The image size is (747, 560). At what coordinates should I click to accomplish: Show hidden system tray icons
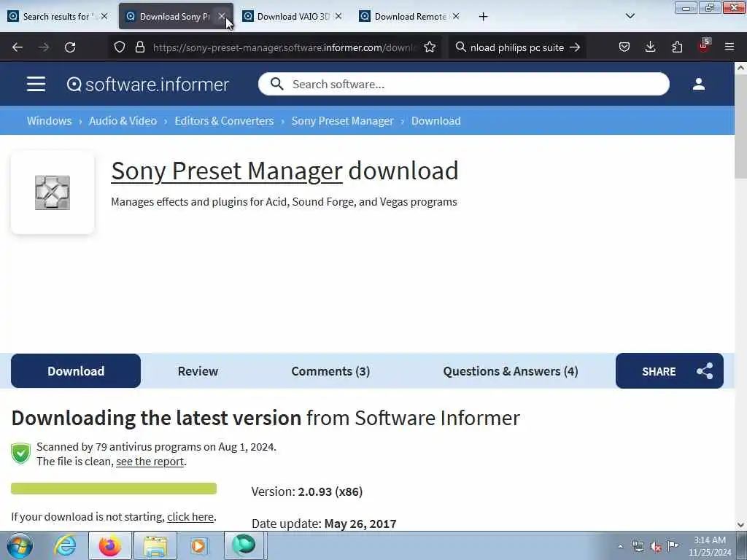620,546
